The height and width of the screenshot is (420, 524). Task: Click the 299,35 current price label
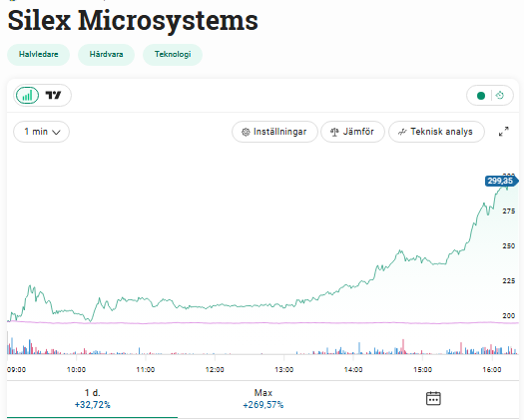click(x=501, y=182)
